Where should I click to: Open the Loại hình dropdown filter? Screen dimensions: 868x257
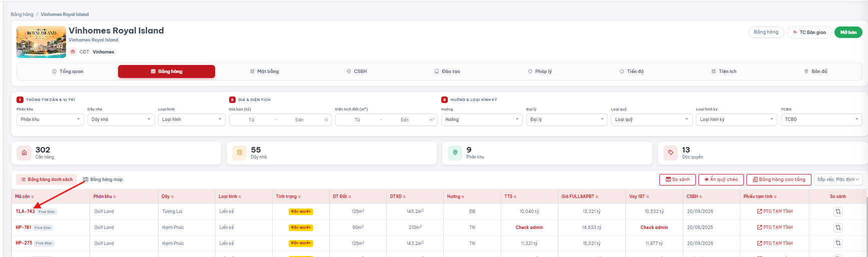click(192, 119)
